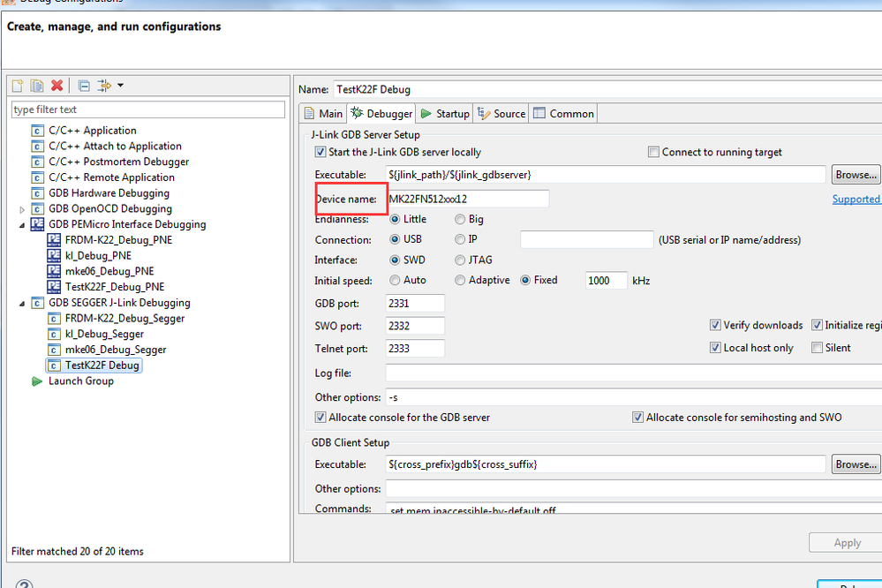882x588 pixels.
Task: Click the New launch configuration icon
Action: tap(18, 86)
